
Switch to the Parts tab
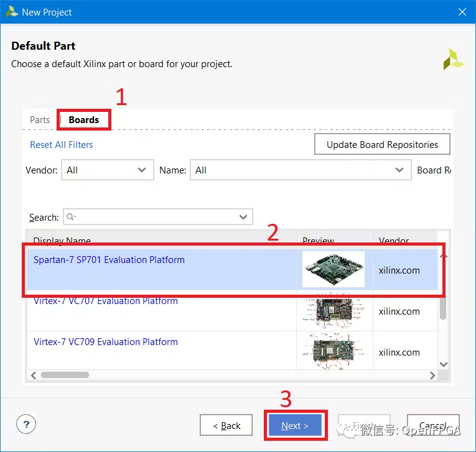[40, 120]
